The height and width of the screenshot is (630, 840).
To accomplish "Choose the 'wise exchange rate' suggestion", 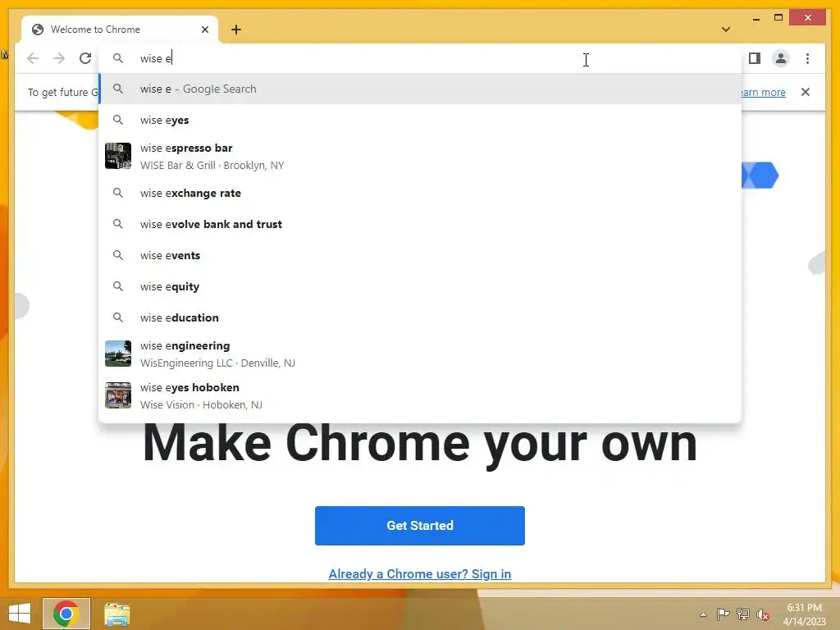I will click(420, 193).
